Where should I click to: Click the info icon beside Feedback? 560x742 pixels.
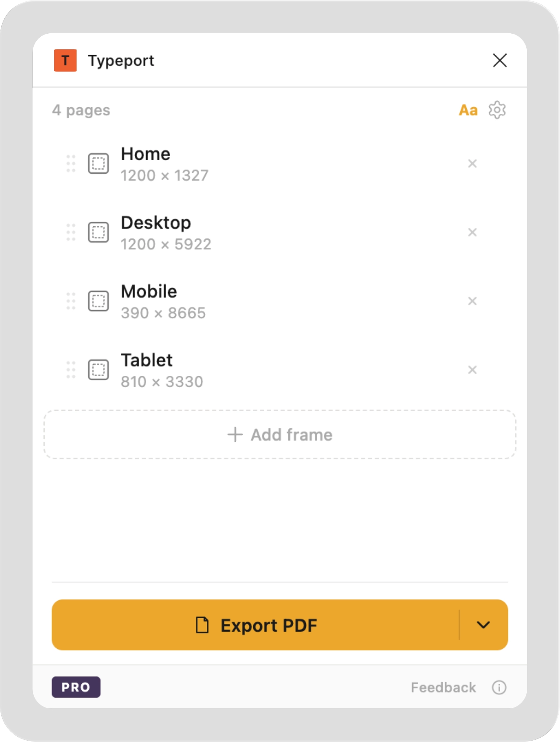tap(499, 687)
